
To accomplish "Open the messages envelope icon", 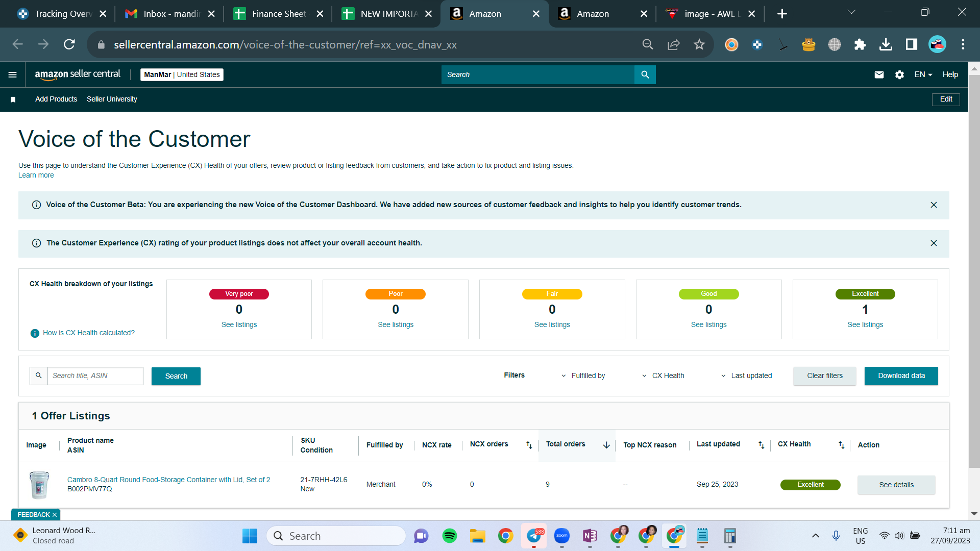I will point(879,75).
